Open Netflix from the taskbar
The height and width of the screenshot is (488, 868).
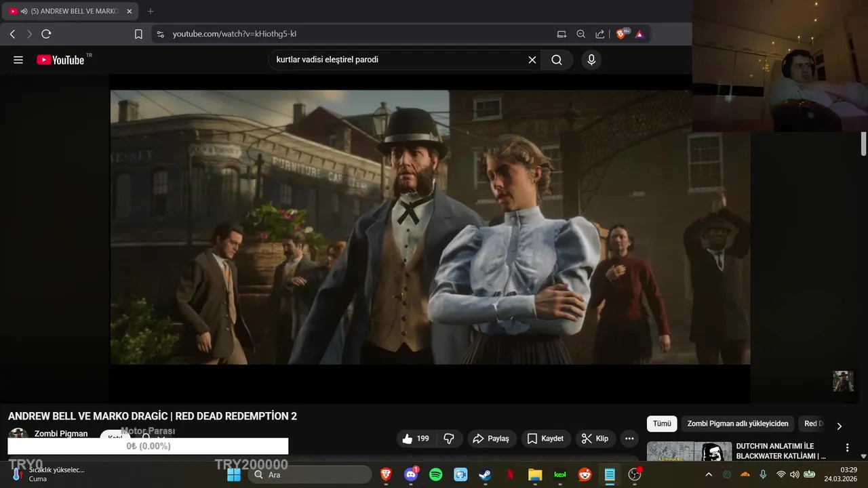click(x=510, y=475)
